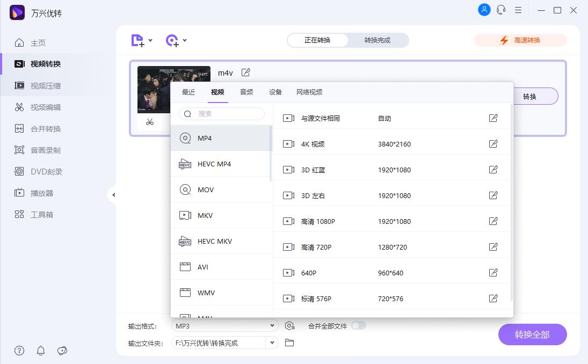Image resolution: width=588 pixels, height=364 pixels.
Task: Click the headset customer support icon
Action: 501,10
